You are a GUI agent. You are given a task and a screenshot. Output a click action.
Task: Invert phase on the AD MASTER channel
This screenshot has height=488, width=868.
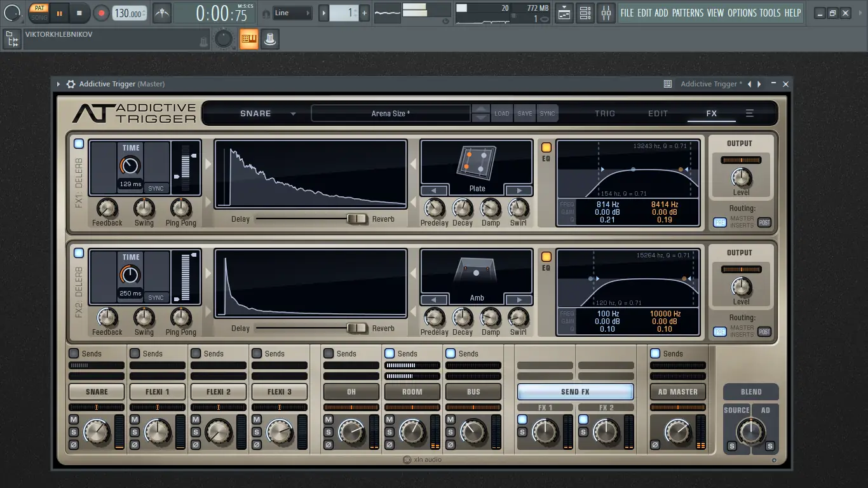(655, 445)
